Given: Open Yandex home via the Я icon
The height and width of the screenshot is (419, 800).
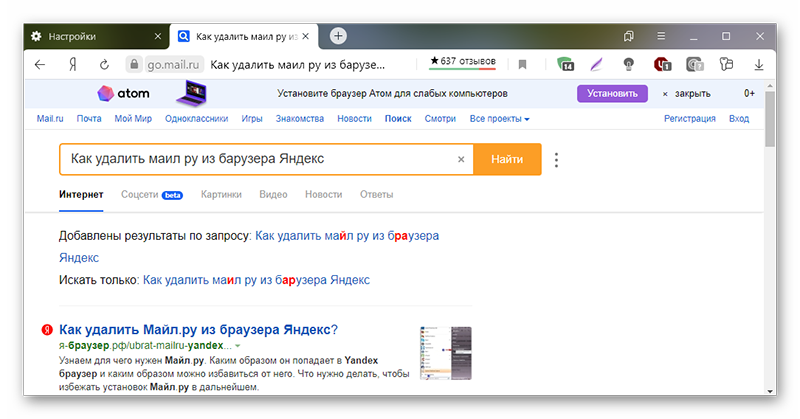Looking at the screenshot, I should [x=73, y=64].
